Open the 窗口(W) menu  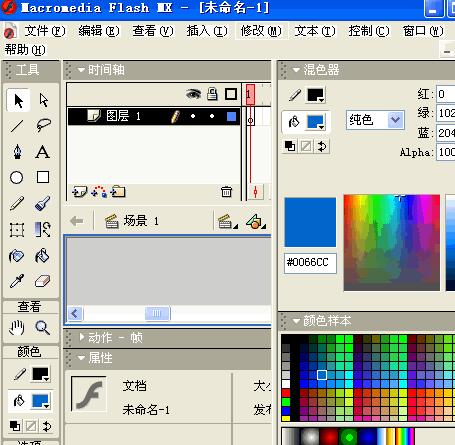[x=423, y=31]
